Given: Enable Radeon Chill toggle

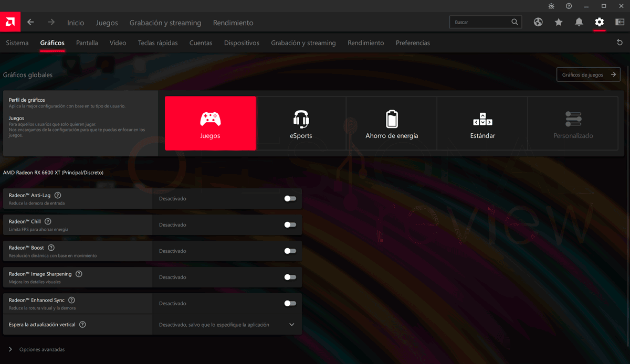Looking at the screenshot, I should (290, 225).
